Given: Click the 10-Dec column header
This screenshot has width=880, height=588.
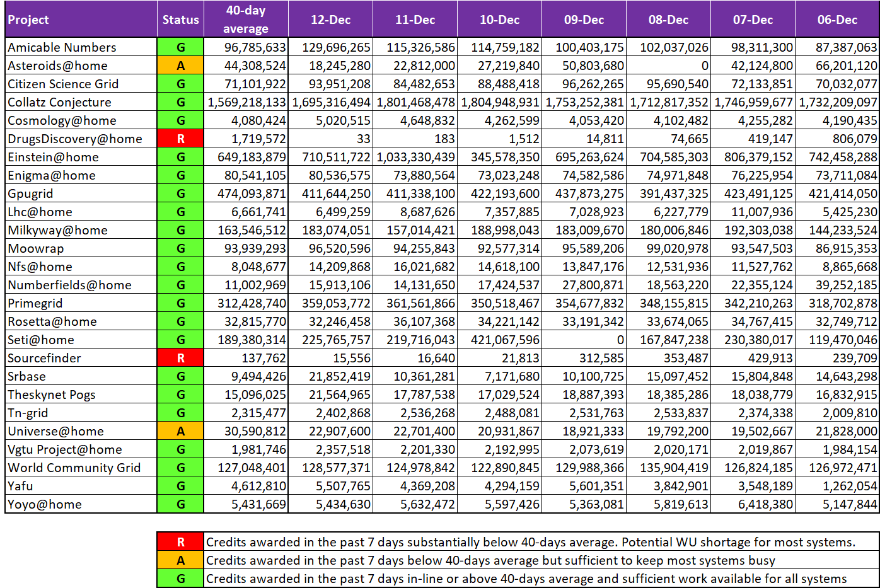Looking at the screenshot, I should click(499, 20).
